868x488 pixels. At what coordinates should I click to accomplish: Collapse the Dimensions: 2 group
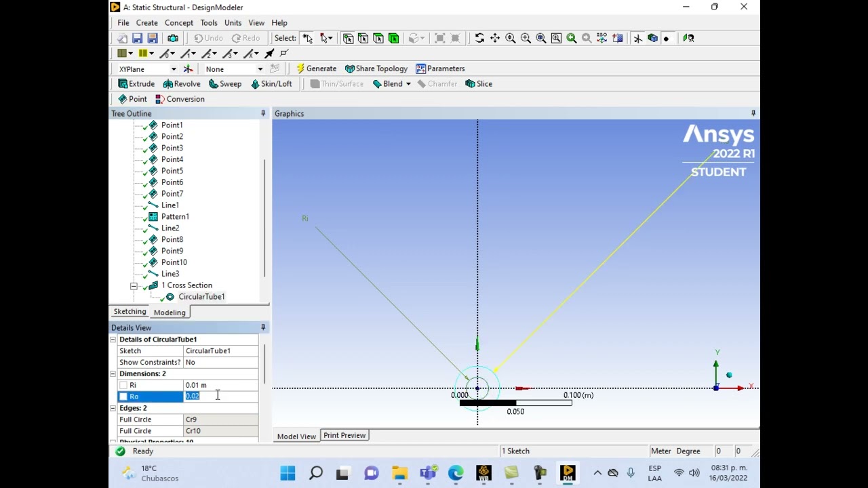113,373
